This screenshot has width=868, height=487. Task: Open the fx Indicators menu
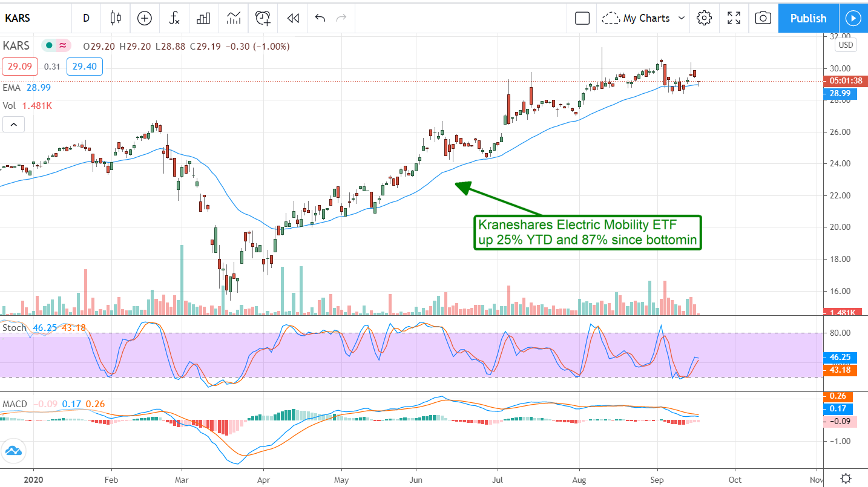[x=174, y=18]
